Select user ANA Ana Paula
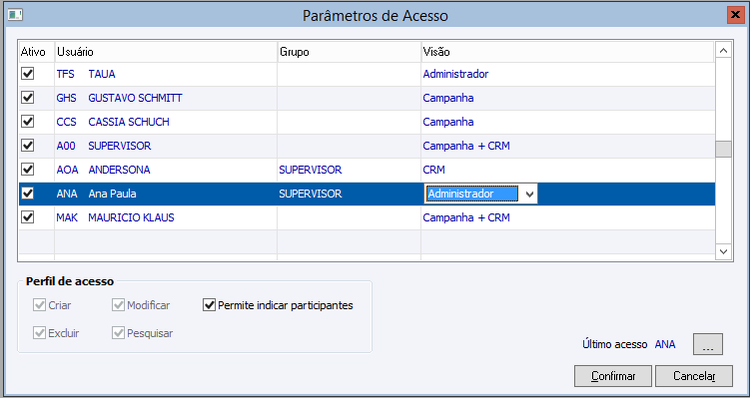 [366, 194]
